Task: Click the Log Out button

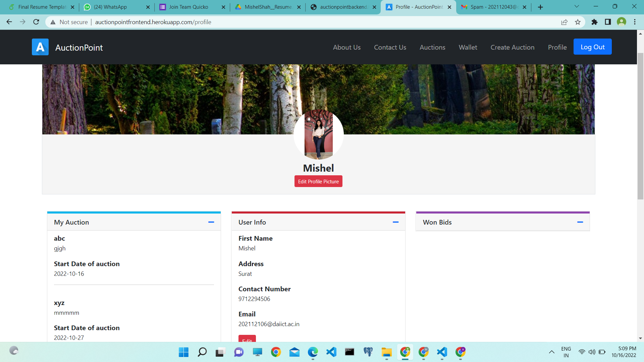Action: coord(592,47)
